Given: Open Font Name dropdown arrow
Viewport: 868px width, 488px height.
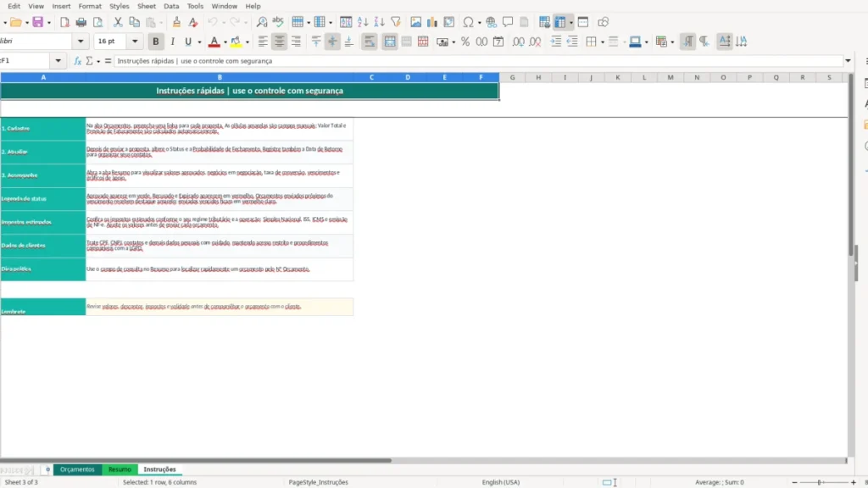Looking at the screenshot, I should (81, 42).
